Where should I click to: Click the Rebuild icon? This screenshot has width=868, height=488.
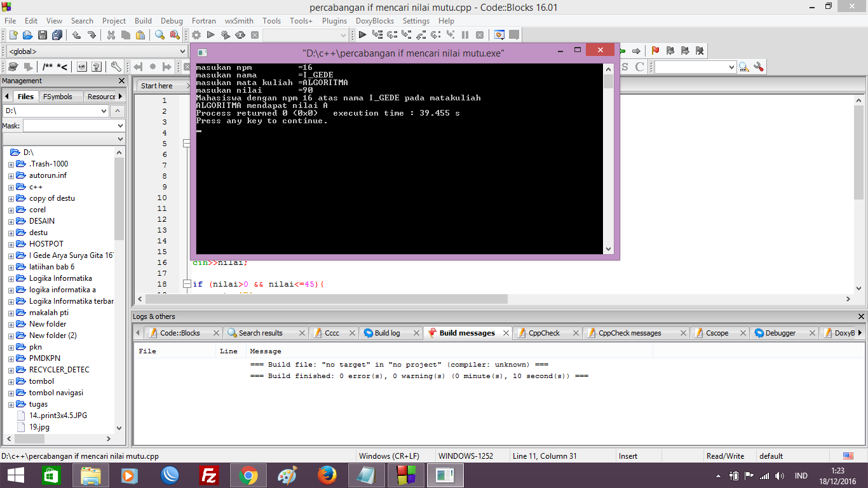pos(240,35)
